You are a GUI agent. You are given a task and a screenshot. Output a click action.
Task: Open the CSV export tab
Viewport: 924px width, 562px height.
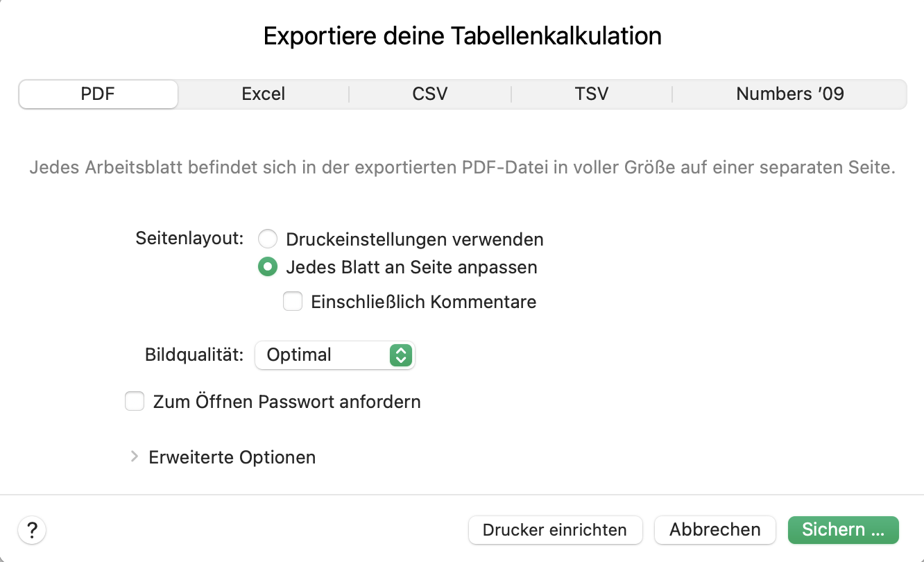pos(430,94)
